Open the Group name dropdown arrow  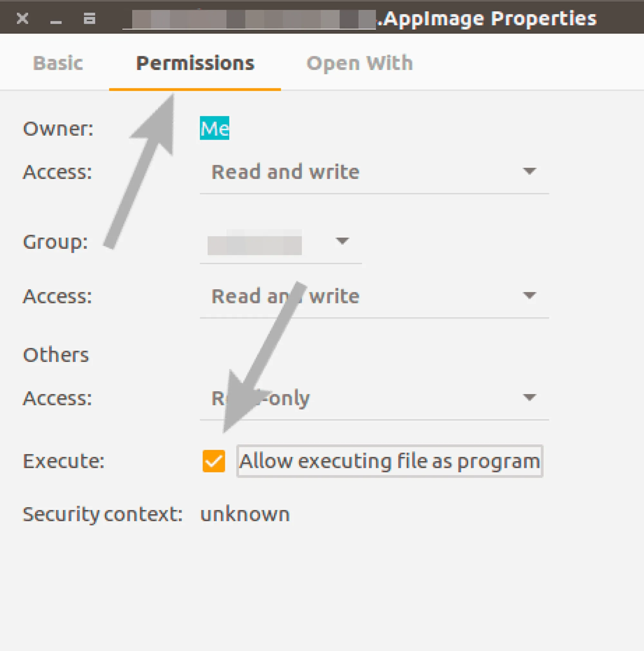[x=342, y=241]
